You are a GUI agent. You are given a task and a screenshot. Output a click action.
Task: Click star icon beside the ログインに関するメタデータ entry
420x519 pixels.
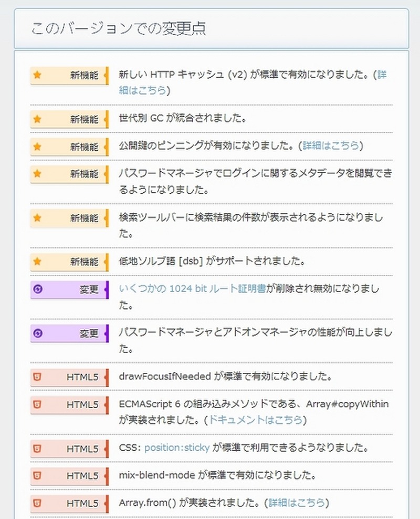[37, 173]
